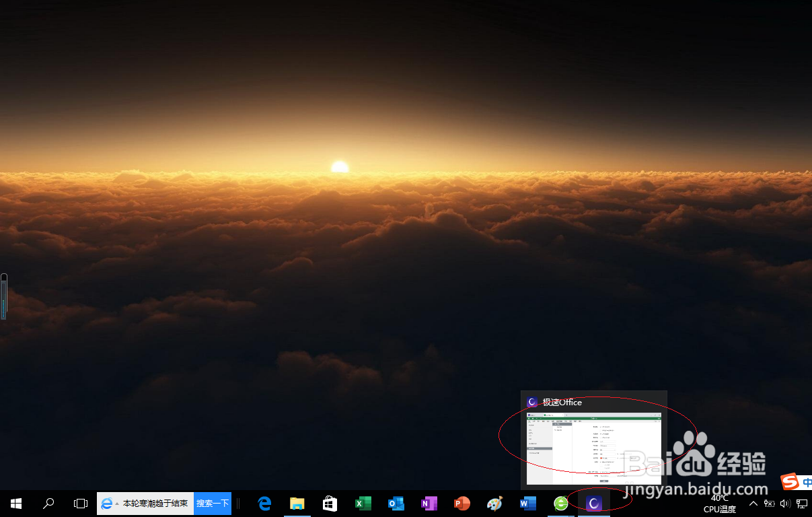Open the Microsoft Store

click(x=330, y=504)
